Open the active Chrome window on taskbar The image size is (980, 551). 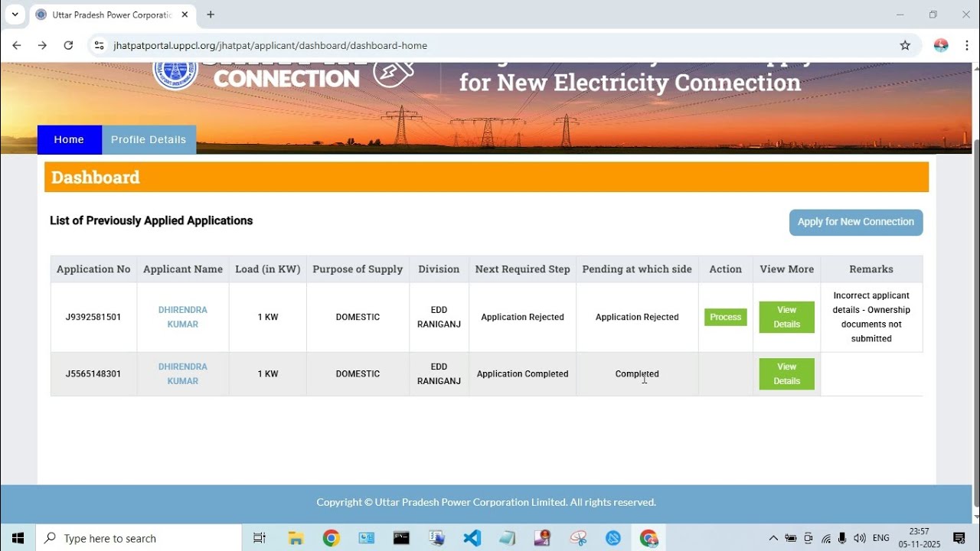[648, 538]
